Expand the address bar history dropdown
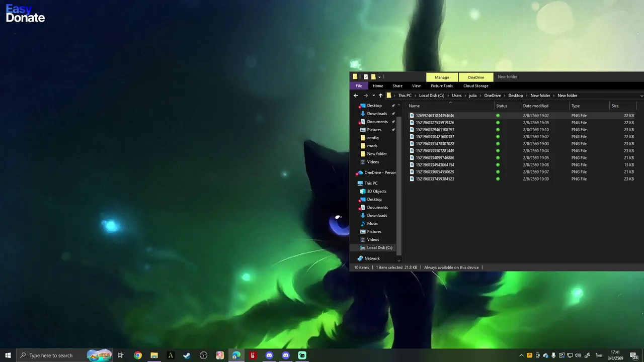Viewport: 644px width, 362px height. (x=641, y=96)
